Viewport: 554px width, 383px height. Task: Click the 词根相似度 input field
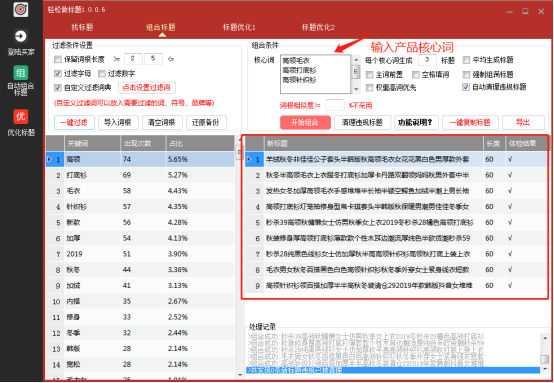coord(335,105)
